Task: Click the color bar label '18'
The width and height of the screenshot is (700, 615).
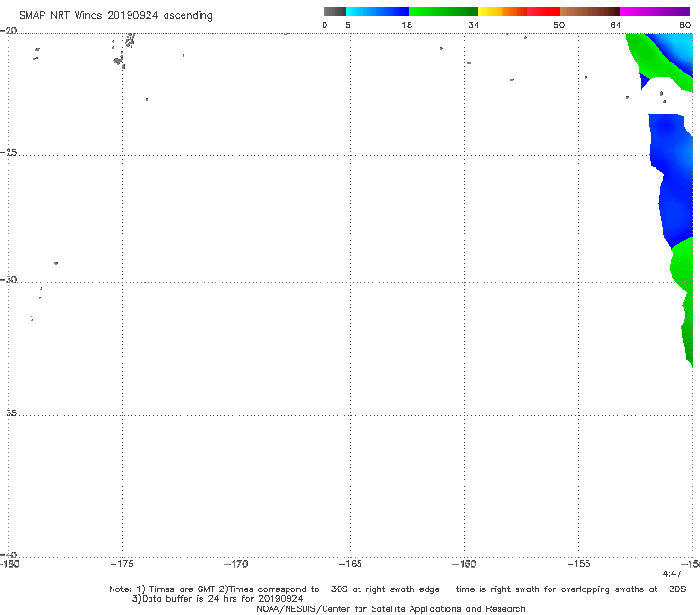Action: tap(407, 25)
